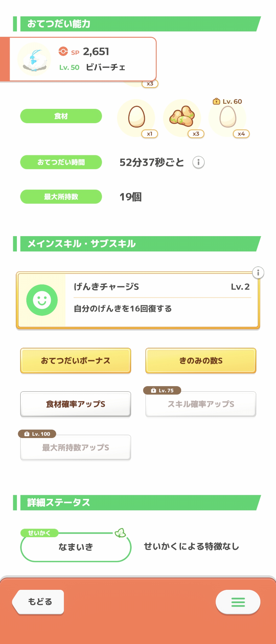This screenshot has height=644, width=276.
Task: Tap the leaf icon above nature box
Action: [x=120, y=533]
